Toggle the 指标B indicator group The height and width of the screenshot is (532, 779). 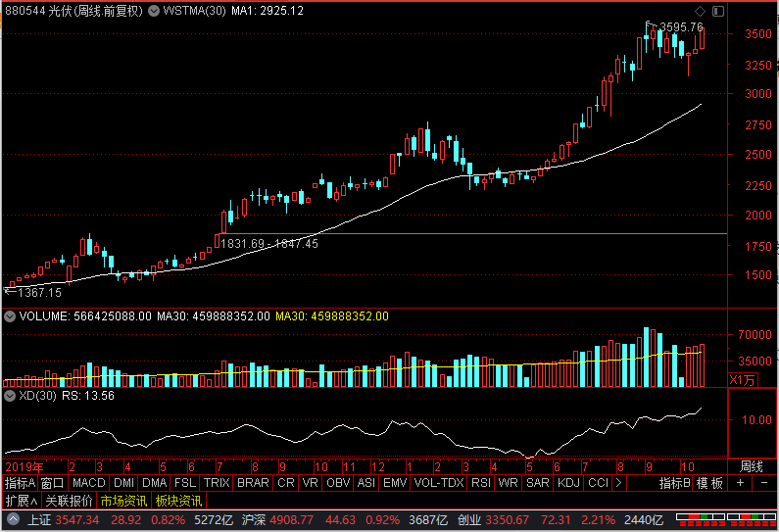(675, 483)
